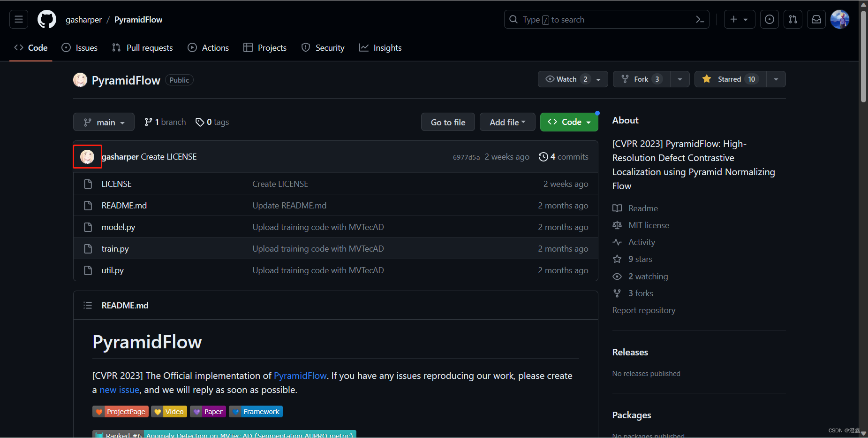Open model.py's 'Upload training code' commit message
This screenshot has height=438, width=868.
[318, 227]
